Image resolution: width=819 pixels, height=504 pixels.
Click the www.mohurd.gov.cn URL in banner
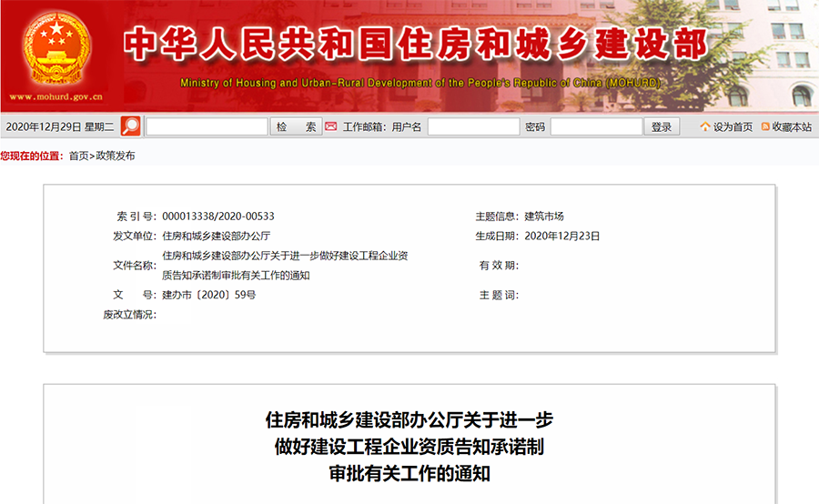coord(56,96)
